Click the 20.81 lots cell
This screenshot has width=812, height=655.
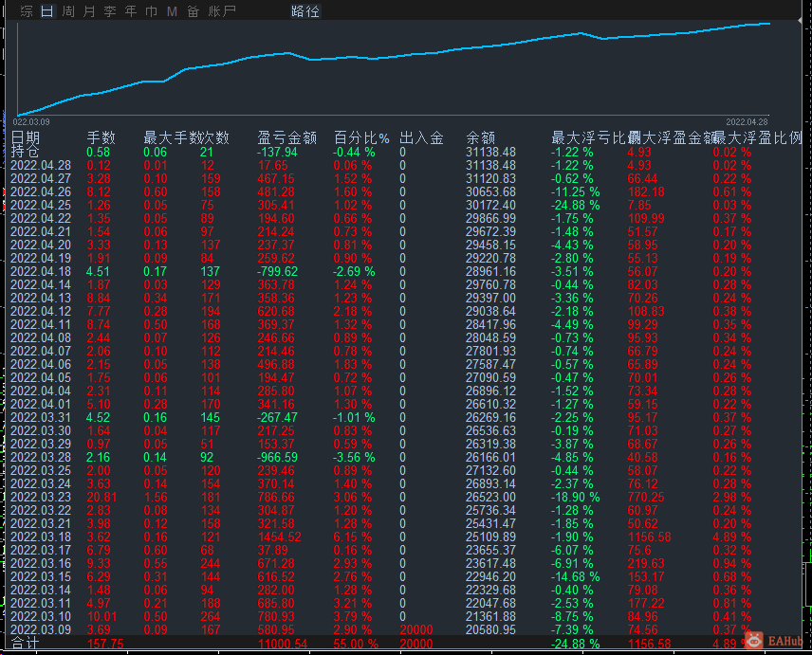(x=101, y=497)
